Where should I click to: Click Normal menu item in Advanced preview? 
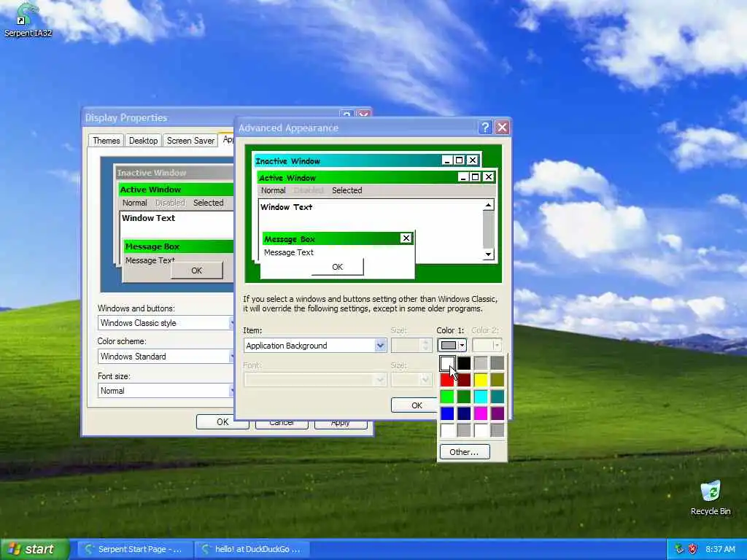pyautogui.click(x=274, y=190)
